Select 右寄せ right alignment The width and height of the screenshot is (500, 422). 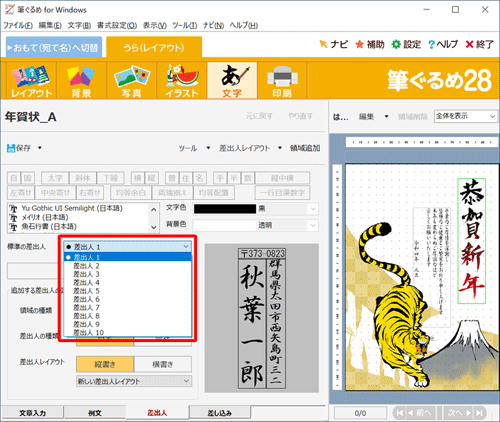[90, 193]
